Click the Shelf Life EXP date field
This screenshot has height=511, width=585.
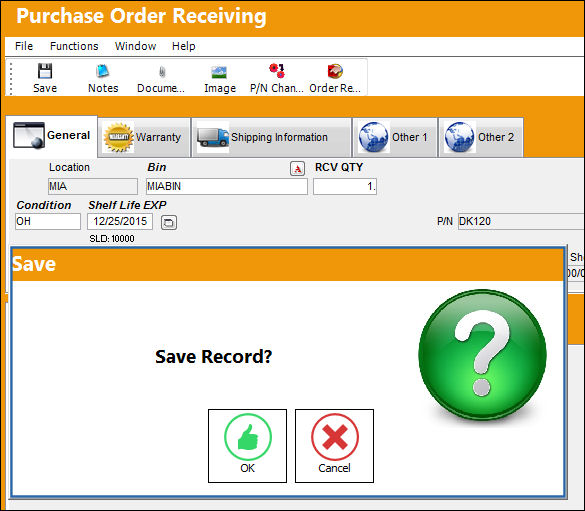click(x=120, y=222)
